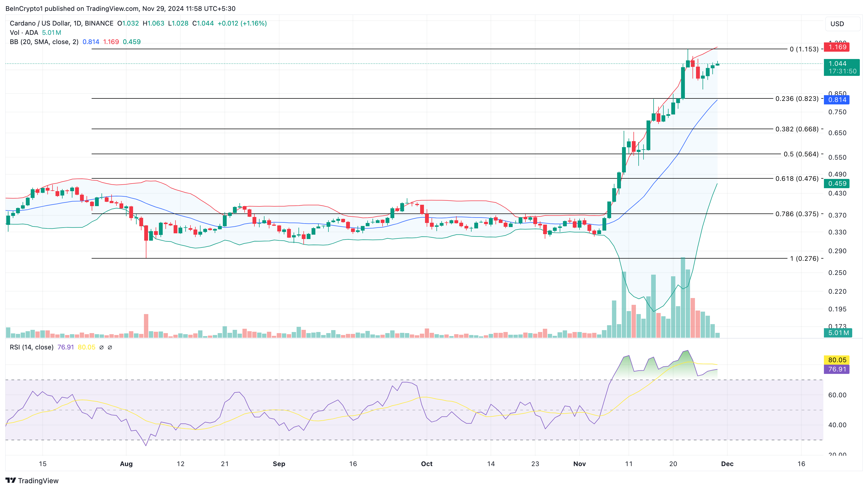Click the 5.01M volume tag on axis

838,333
